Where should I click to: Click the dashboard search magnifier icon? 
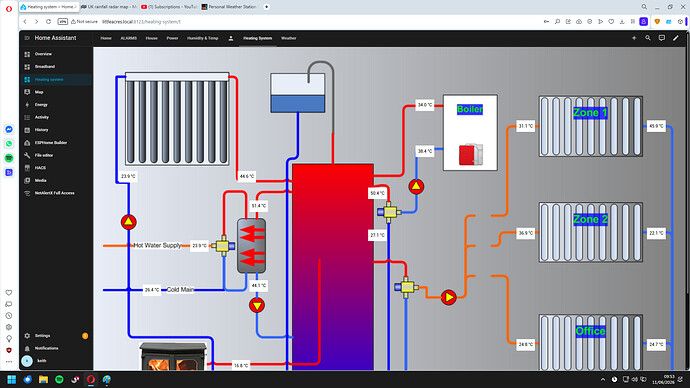click(648, 38)
